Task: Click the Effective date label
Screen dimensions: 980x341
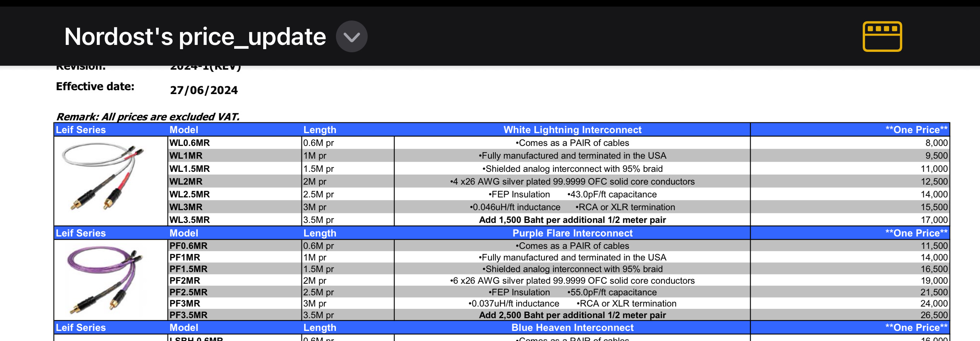Action: tap(95, 86)
